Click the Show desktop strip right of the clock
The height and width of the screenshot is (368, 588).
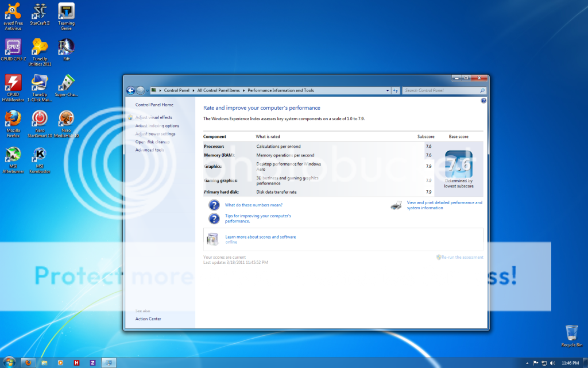[585, 363]
